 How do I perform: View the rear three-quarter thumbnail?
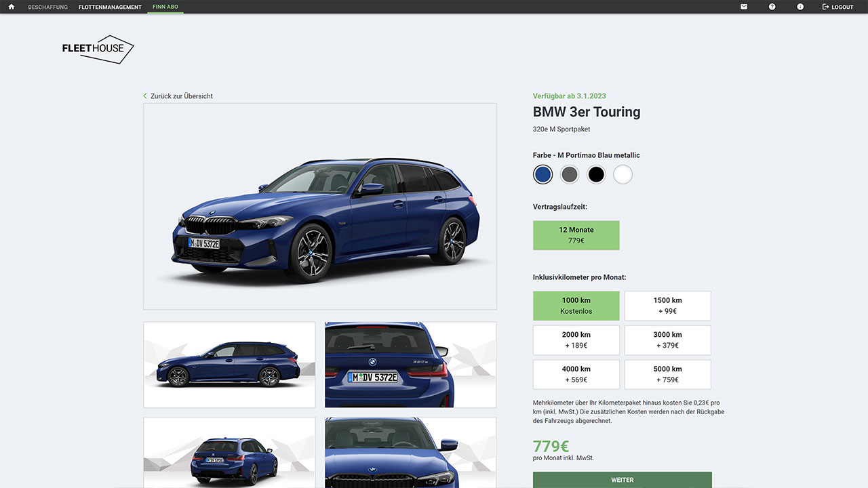tap(229, 452)
